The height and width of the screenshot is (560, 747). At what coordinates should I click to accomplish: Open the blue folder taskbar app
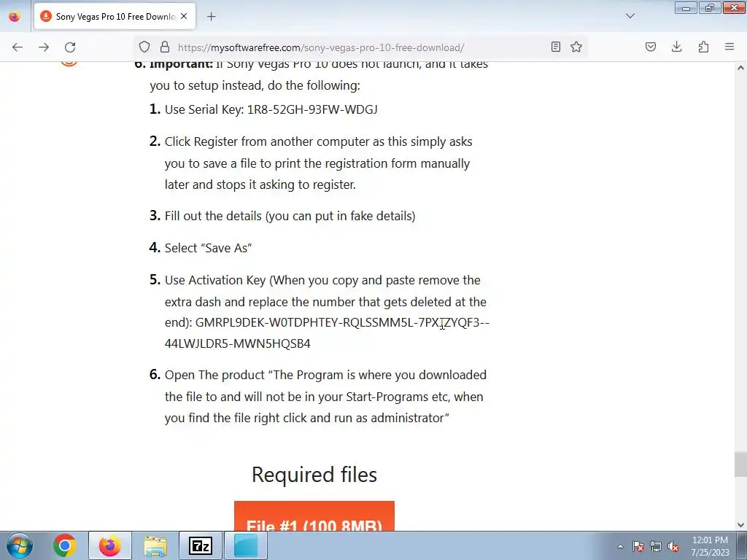coord(246,545)
